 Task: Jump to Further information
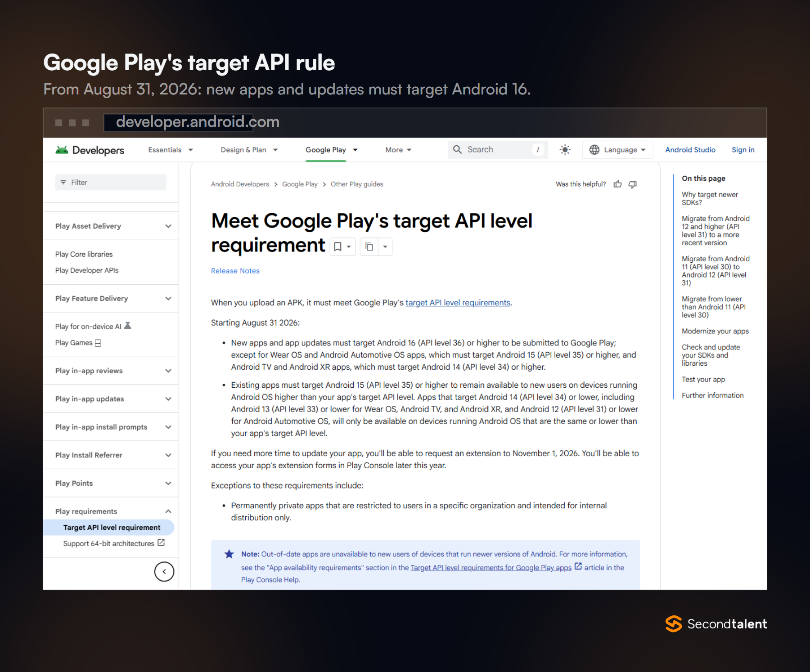[x=712, y=395]
